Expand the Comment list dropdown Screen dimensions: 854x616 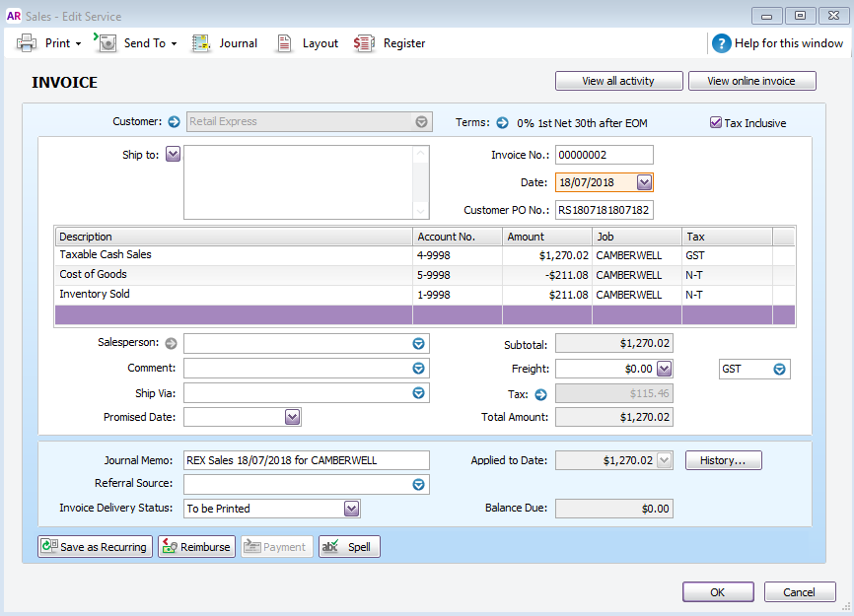click(418, 369)
